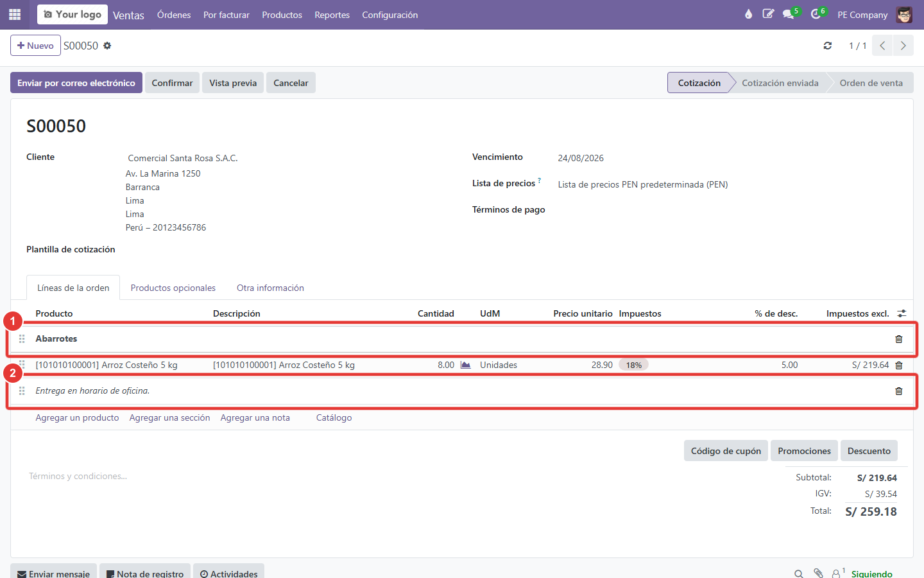Delete the Abarrotes section with trash icon
Viewport: 924px width, 578px height.
pos(898,339)
